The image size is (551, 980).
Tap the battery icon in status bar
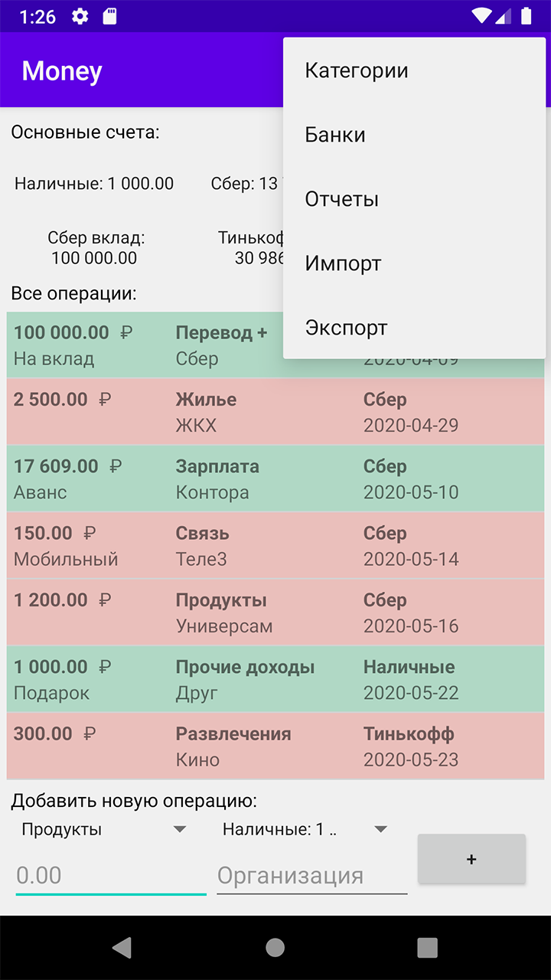point(526,16)
